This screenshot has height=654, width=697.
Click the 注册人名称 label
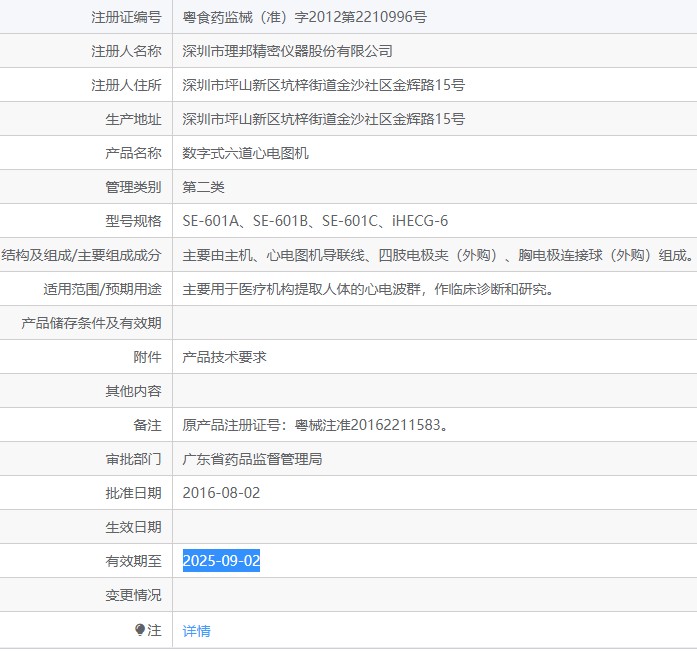click(126, 51)
